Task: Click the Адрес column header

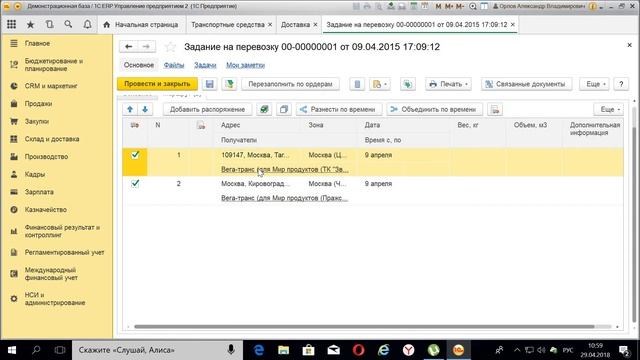Action: 230,125
